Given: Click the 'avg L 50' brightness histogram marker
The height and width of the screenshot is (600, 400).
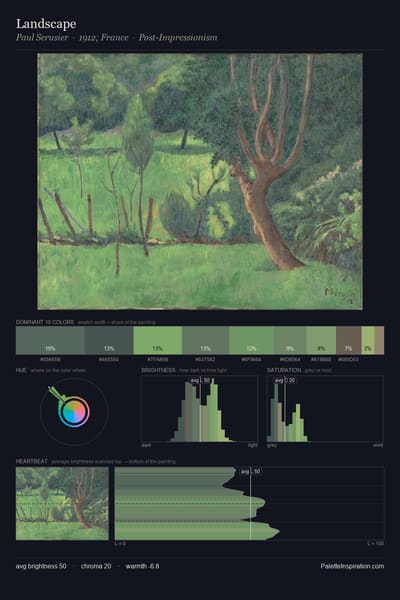Looking at the screenshot, I should coord(200,380).
